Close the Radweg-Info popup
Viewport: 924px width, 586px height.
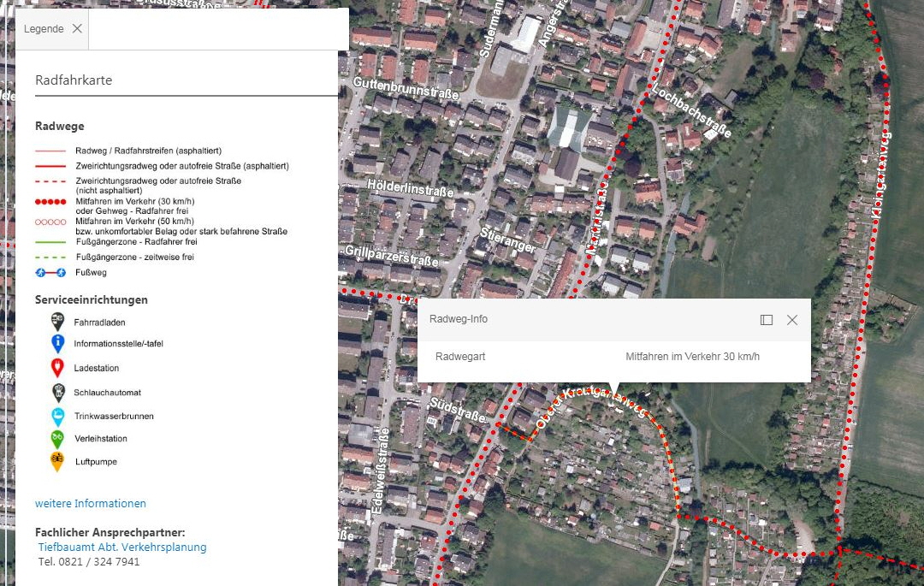(x=792, y=320)
